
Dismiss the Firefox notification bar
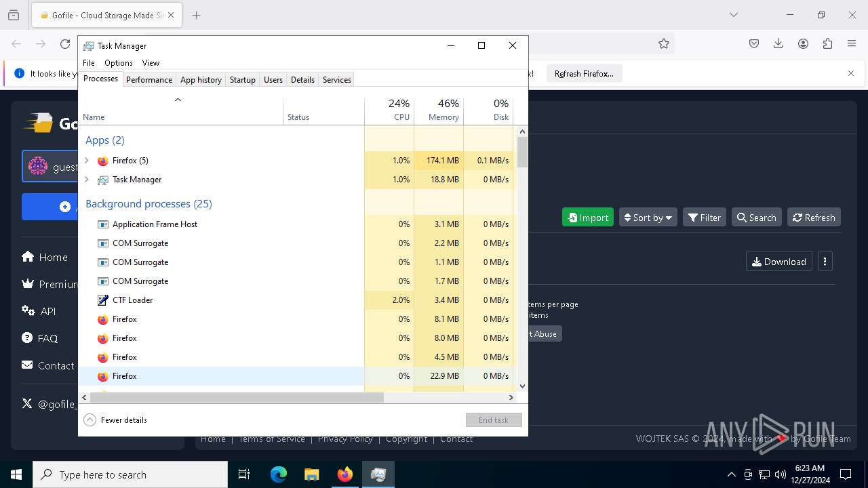851,73
